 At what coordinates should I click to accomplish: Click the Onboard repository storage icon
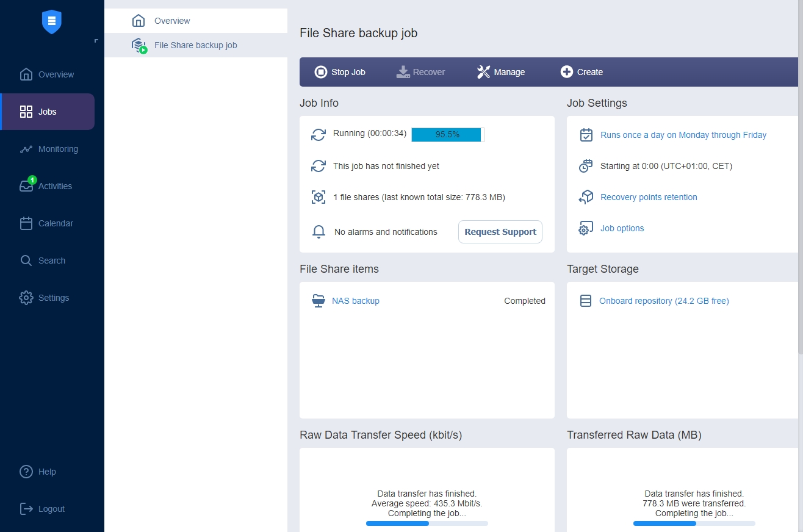point(586,300)
